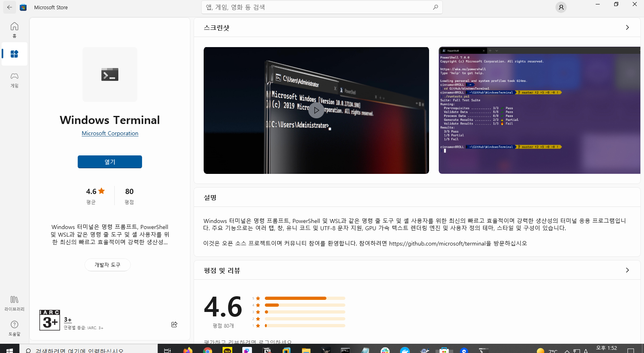Open the Games (게임) sidebar section
Screen dimensions: 644x353
(14, 80)
